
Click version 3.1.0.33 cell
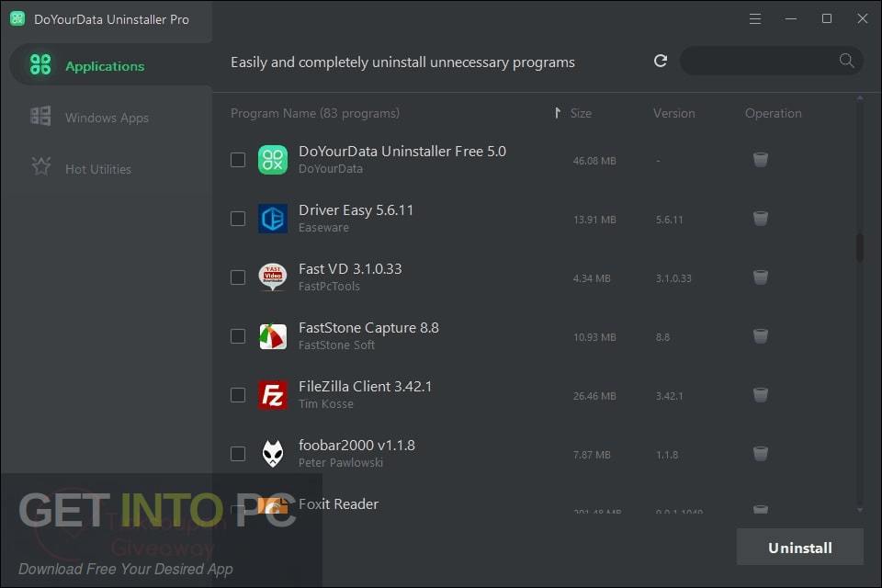coord(673,278)
